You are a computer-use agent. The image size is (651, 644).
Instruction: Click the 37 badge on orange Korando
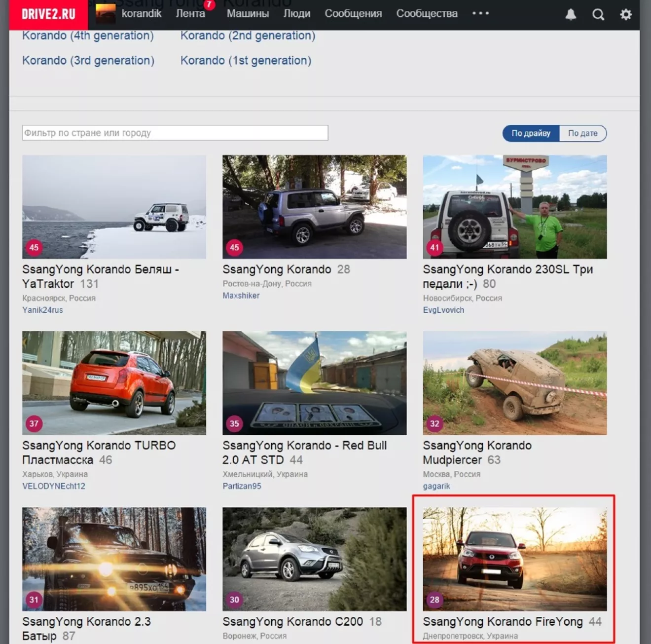pyautogui.click(x=34, y=423)
